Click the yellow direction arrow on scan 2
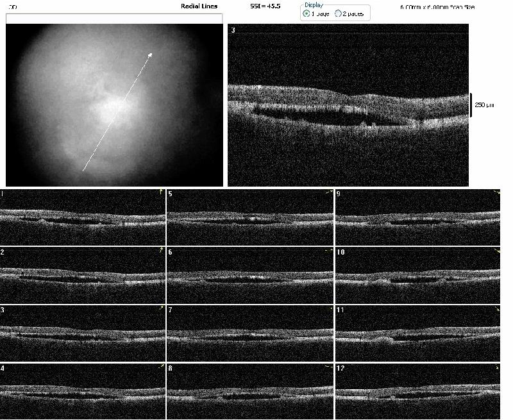Image resolution: width=513 pixels, height=420 pixels. 161,250
